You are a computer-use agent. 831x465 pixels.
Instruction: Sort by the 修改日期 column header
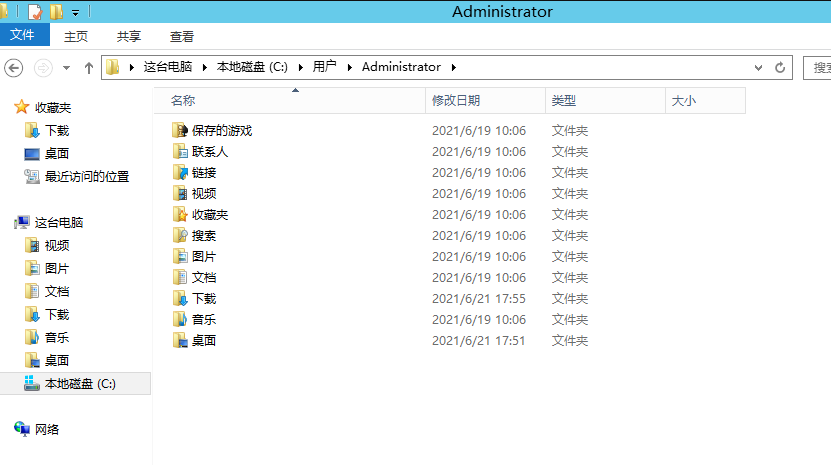point(456,100)
